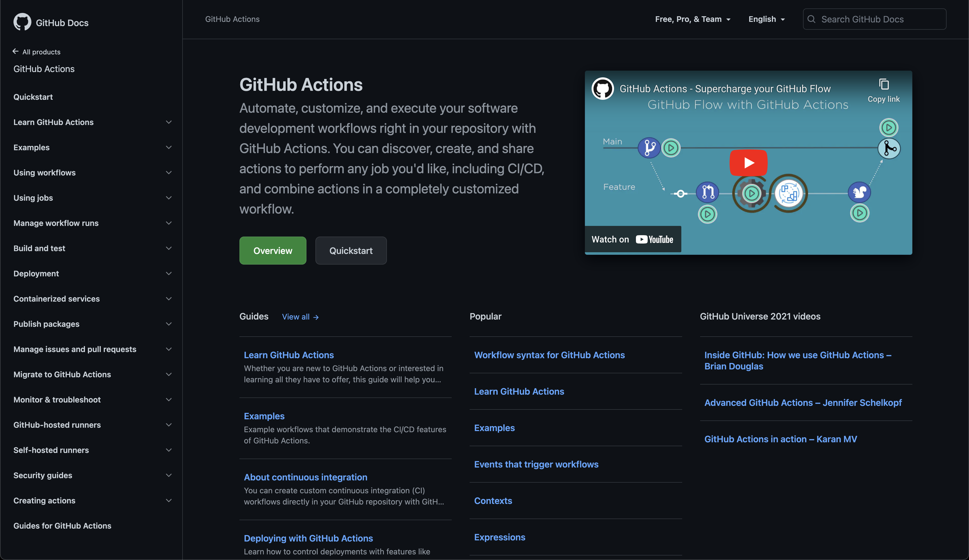Open Inside GitHub video by Brian Douglas

point(798,360)
